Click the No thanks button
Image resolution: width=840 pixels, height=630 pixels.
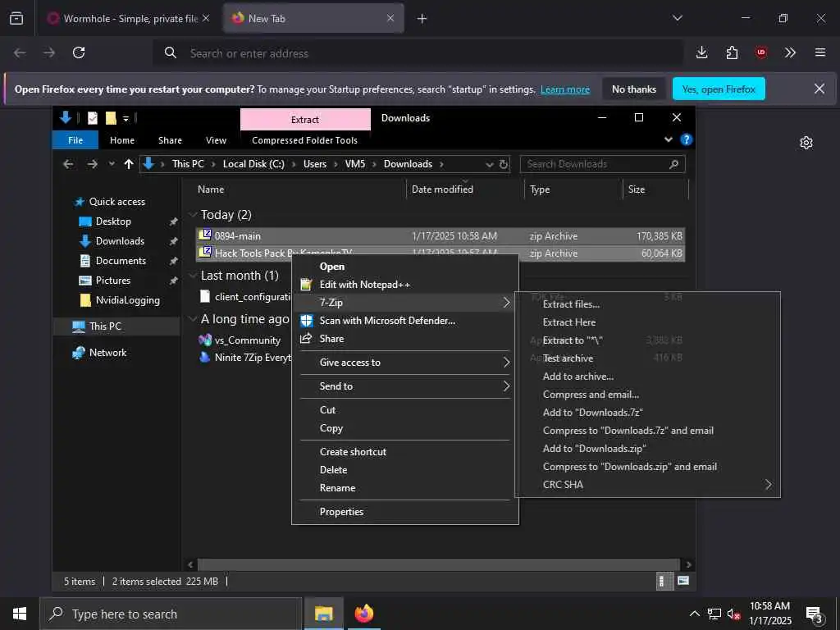pyautogui.click(x=634, y=89)
